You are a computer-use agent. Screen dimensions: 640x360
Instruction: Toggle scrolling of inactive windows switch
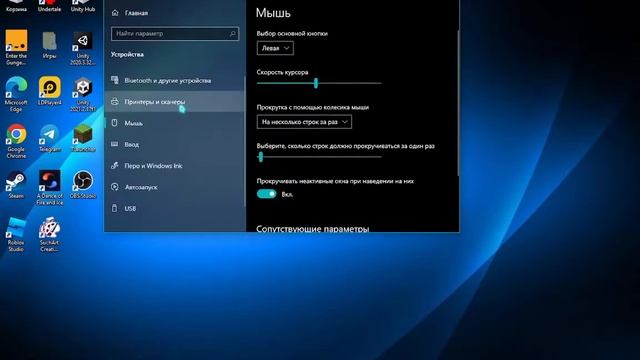click(x=267, y=194)
